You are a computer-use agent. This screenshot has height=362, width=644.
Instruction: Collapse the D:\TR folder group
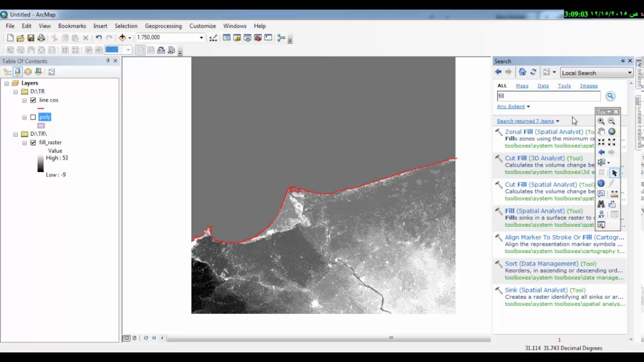coord(16,92)
